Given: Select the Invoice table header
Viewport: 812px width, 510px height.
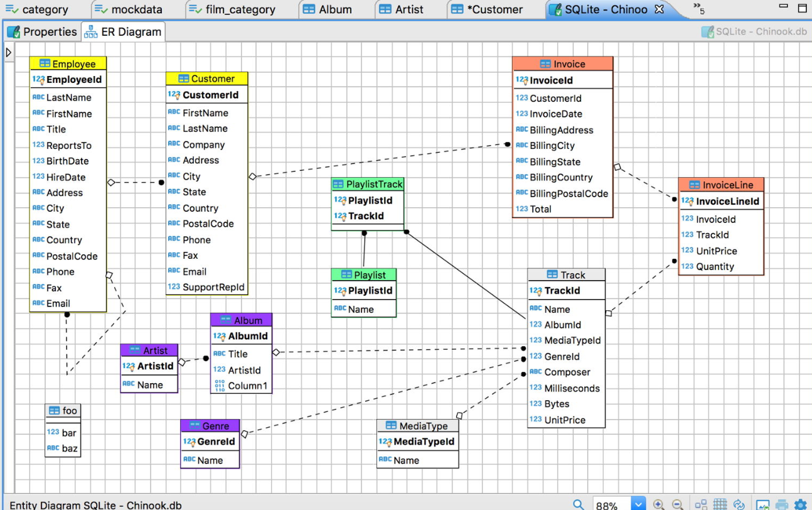Looking at the screenshot, I should point(562,63).
